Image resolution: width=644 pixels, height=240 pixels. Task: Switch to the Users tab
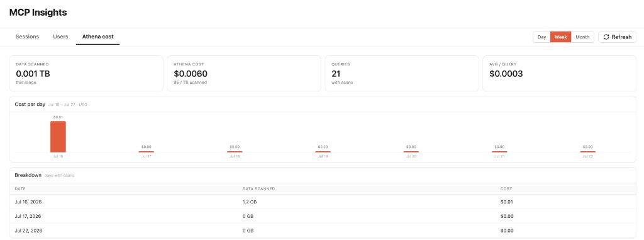pyautogui.click(x=60, y=37)
